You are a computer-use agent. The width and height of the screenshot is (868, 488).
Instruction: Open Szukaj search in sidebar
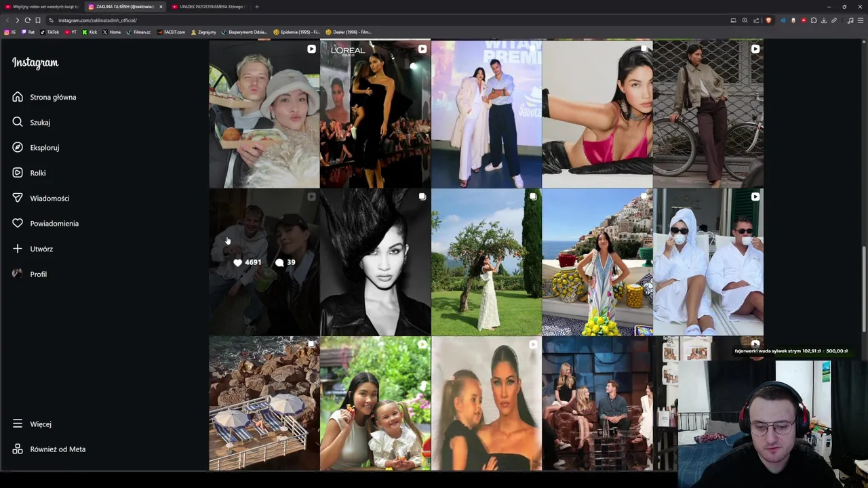31,122
